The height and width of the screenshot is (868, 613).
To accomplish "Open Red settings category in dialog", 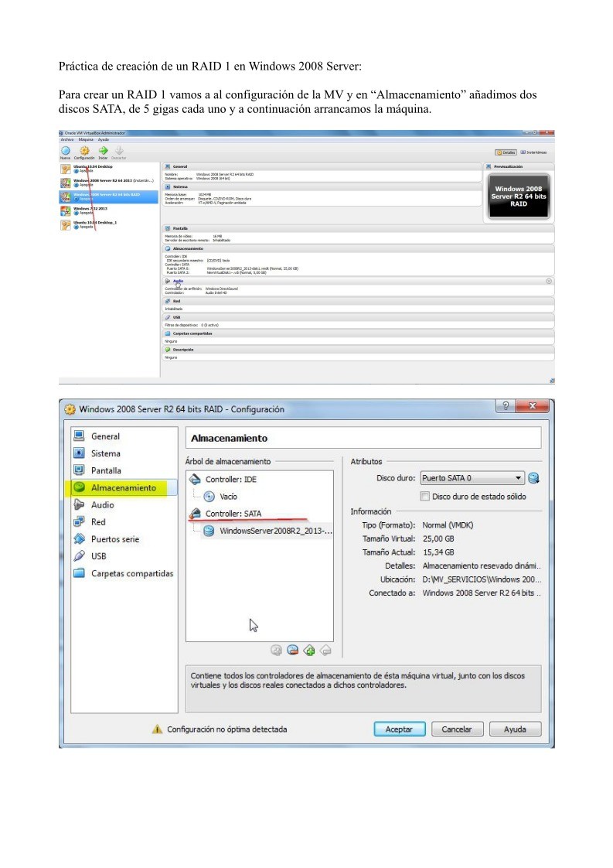I will click(x=98, y=522).
